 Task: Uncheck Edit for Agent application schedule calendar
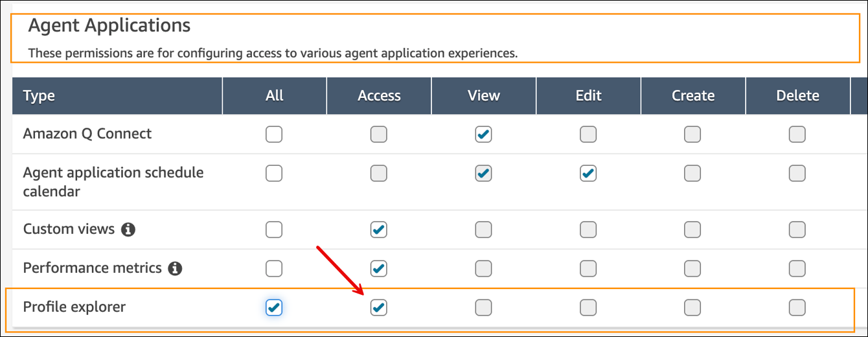(x=588, y=174)
